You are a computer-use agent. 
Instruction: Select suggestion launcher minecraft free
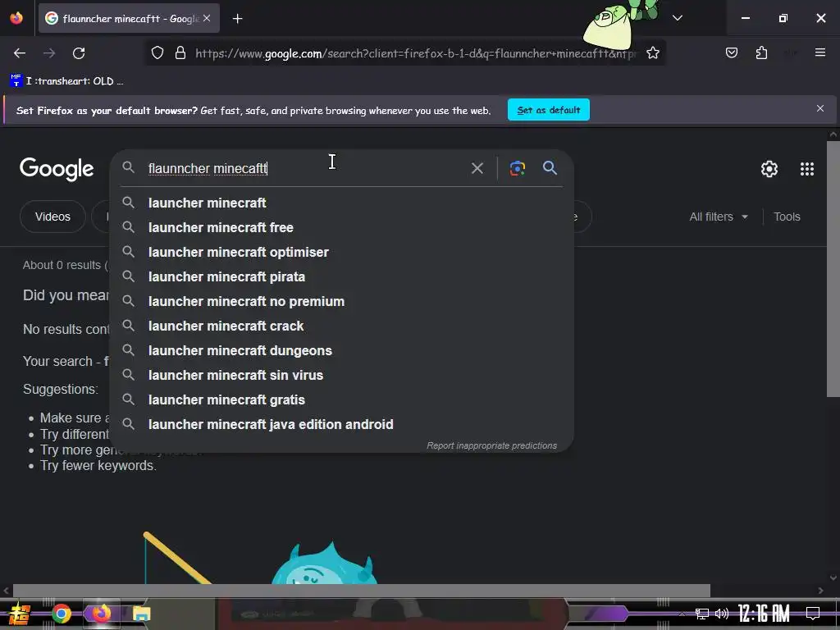click(x=342, y=228)
